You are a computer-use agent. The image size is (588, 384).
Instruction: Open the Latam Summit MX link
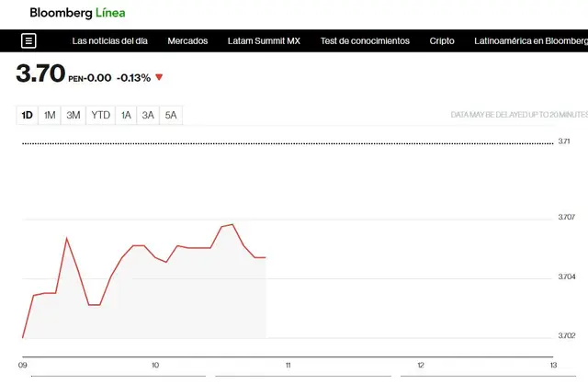[264, 41]
